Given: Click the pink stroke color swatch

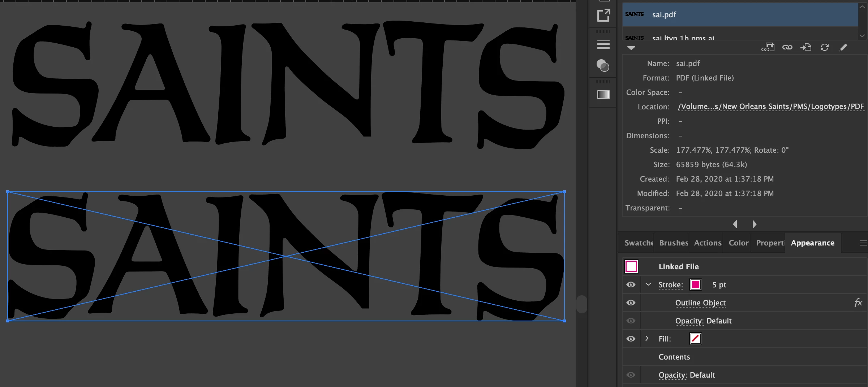Looking at the screenshot, I should coord(696,284).
